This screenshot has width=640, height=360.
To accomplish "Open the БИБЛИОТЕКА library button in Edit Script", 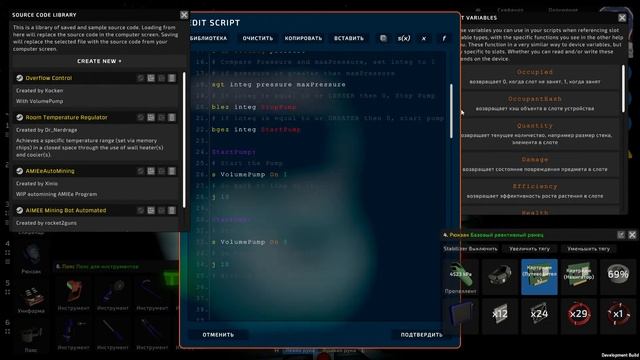I will point(209,38).
